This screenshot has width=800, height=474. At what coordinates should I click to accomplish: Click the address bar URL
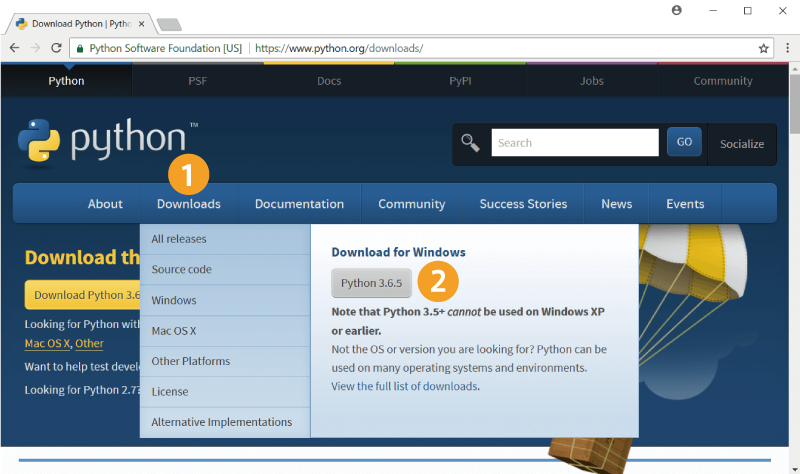pyautogui.click(x=339, y=48)
